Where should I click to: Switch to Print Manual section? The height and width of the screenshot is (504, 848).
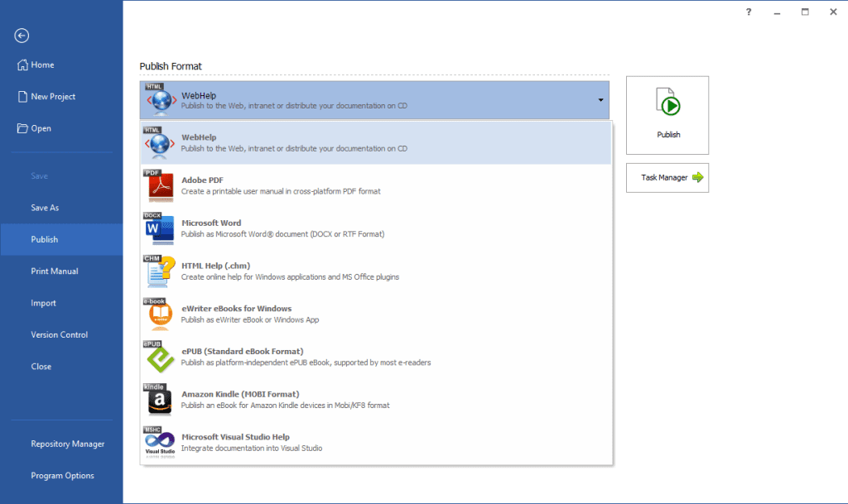click(x=53, y=271)
